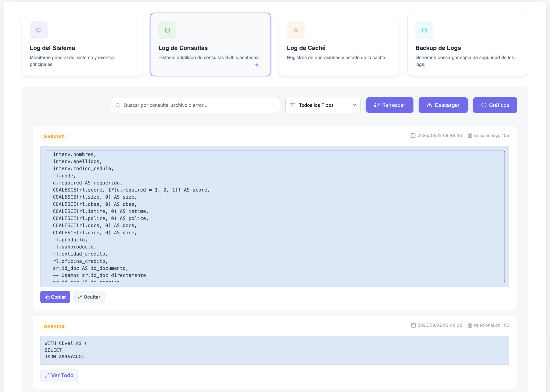Click the chevron arrow of the type filter
The image size is (550, 392).
[354, 105]
